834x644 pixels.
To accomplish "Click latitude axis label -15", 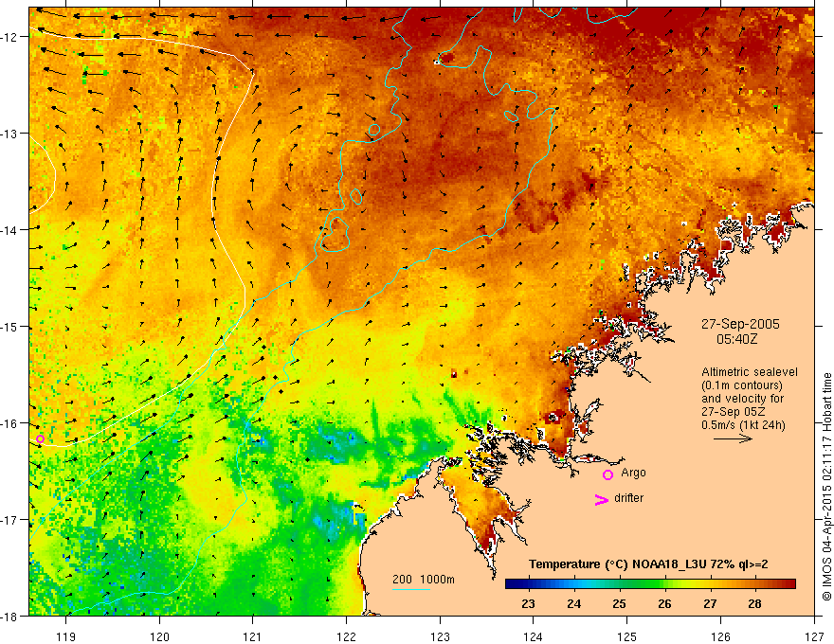I will 9,327.
